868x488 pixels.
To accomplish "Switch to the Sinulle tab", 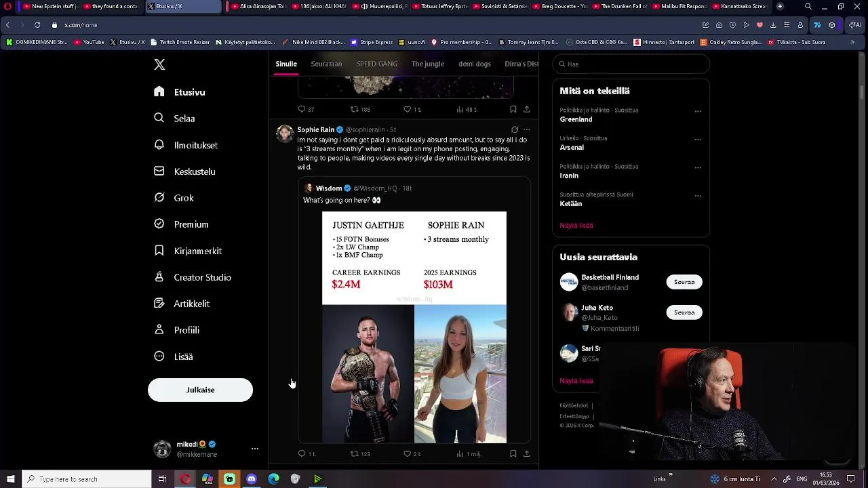I will click(286, 64).
